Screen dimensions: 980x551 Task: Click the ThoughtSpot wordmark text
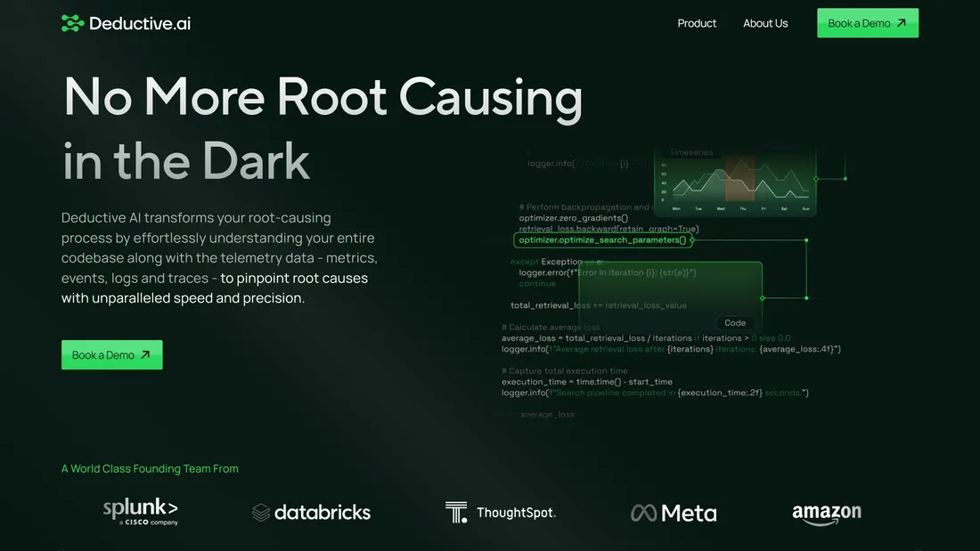(516, 513)
